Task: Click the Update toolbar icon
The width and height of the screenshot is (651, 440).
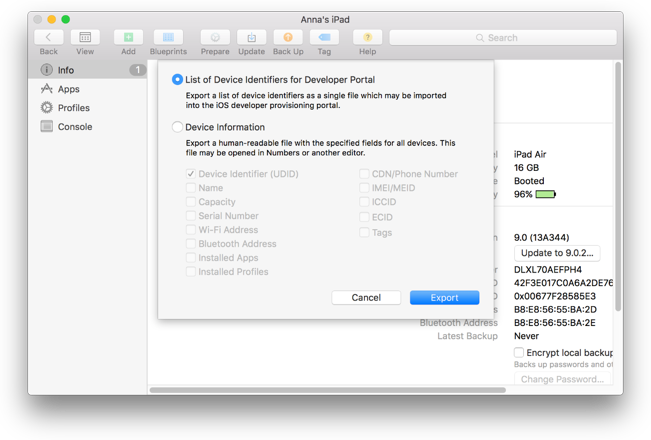Action: (252, 37)
